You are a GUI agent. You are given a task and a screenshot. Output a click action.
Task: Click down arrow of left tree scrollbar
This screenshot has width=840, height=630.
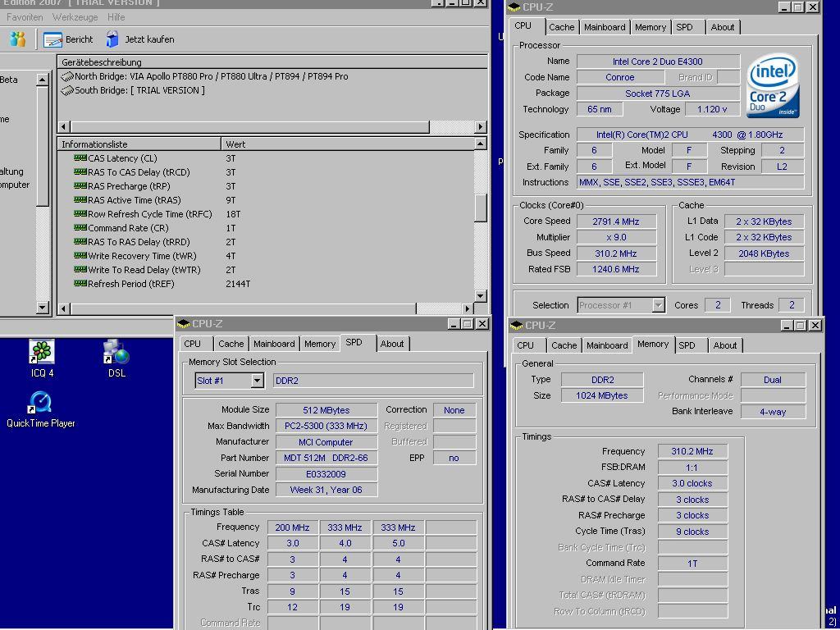[43, 308]
